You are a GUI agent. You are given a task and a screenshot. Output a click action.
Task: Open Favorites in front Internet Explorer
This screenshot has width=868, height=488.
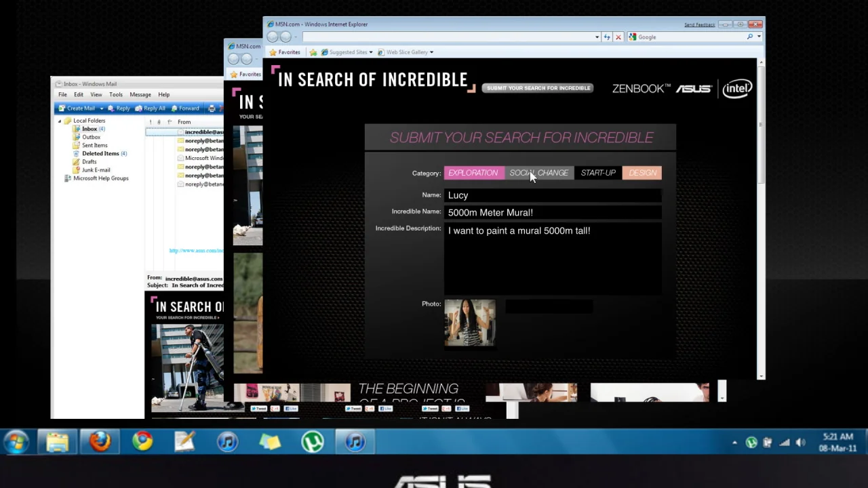pos(285,52)
